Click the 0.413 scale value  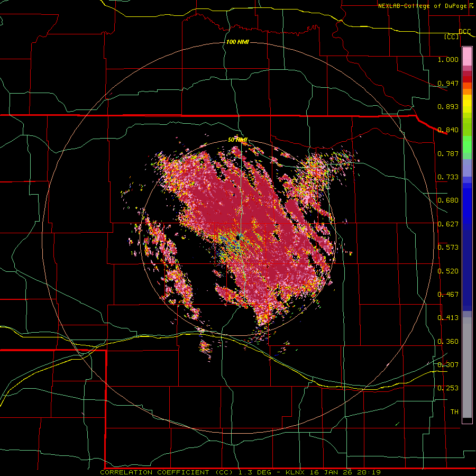tap(448, 317)
